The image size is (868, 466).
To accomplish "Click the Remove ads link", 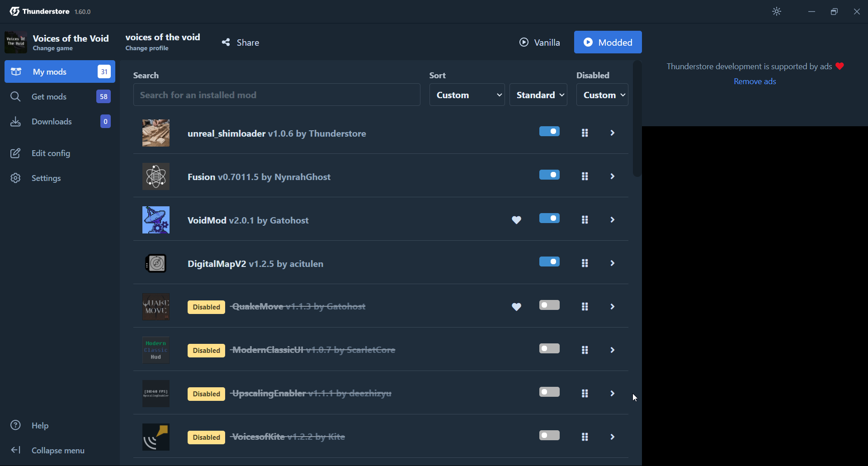I will (755, 81).
